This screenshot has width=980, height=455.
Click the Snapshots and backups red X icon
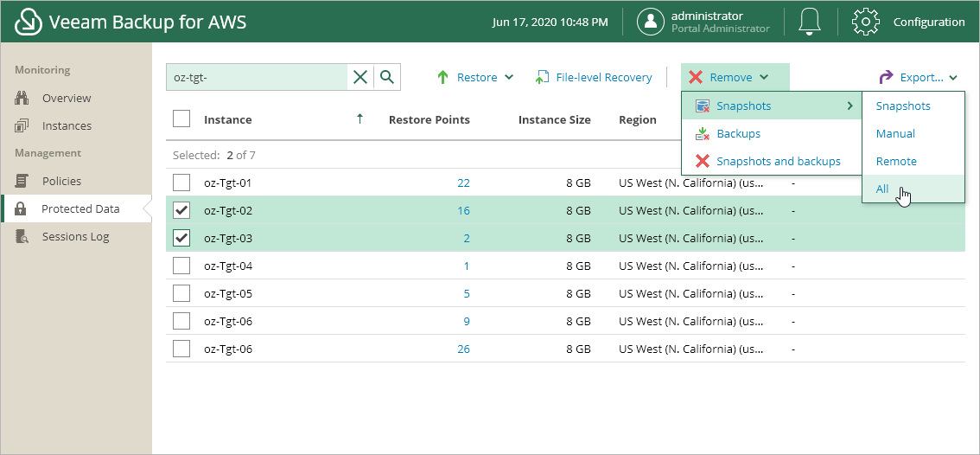pos(703,161)
